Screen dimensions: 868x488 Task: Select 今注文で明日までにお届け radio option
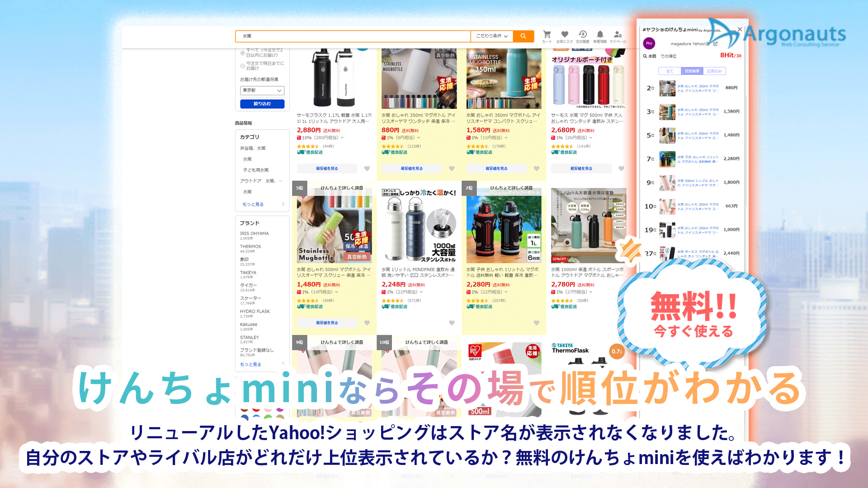242,66
